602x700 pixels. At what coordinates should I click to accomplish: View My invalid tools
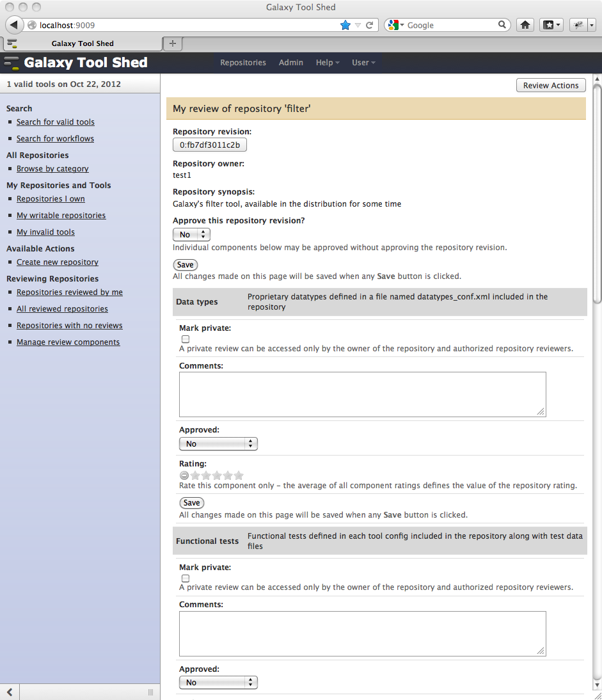[45, 232]
